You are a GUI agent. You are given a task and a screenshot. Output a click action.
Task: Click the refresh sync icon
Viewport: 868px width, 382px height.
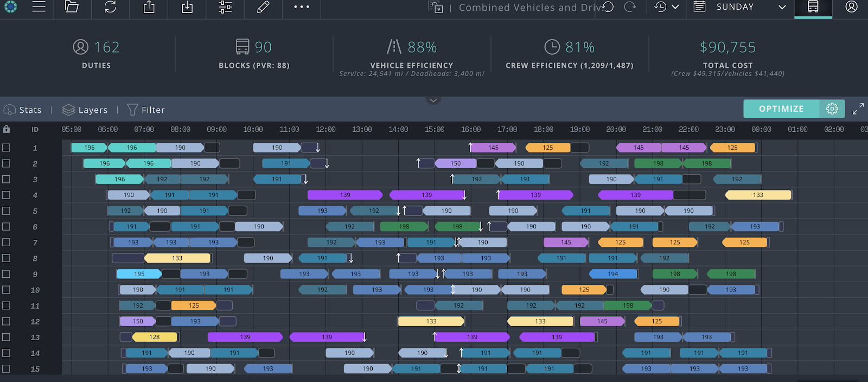click(110, 7)
